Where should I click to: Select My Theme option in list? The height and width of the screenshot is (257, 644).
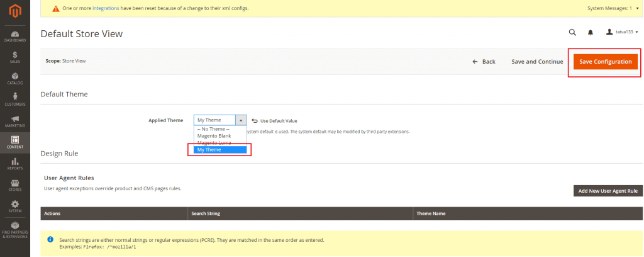pyautogui.click(x=220, y=150)
